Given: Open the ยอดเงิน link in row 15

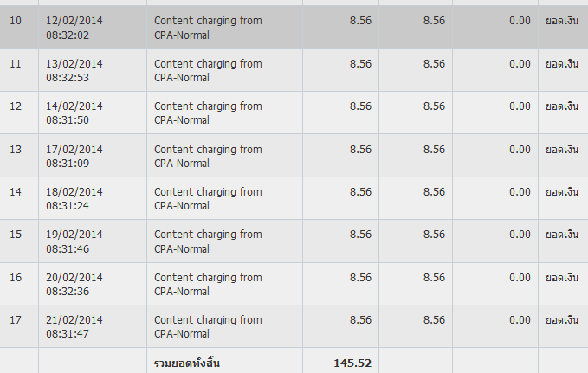Looking at the screenshot, I should [562, 235].
